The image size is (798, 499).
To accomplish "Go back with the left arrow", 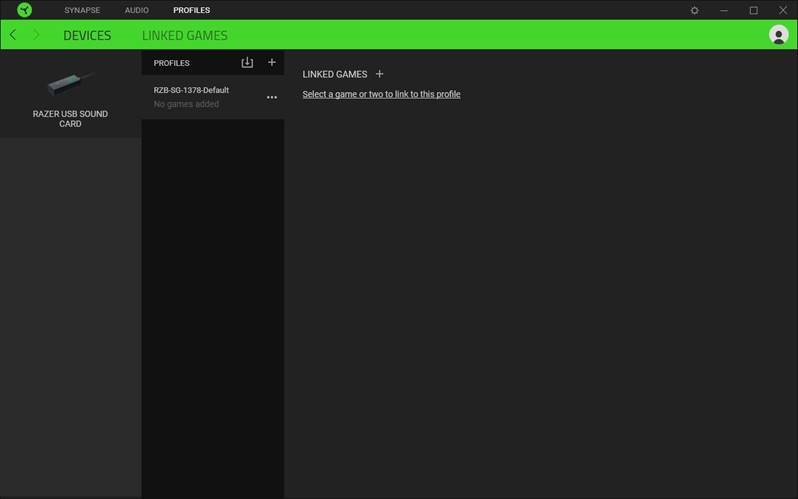I will tap(13, 35).
